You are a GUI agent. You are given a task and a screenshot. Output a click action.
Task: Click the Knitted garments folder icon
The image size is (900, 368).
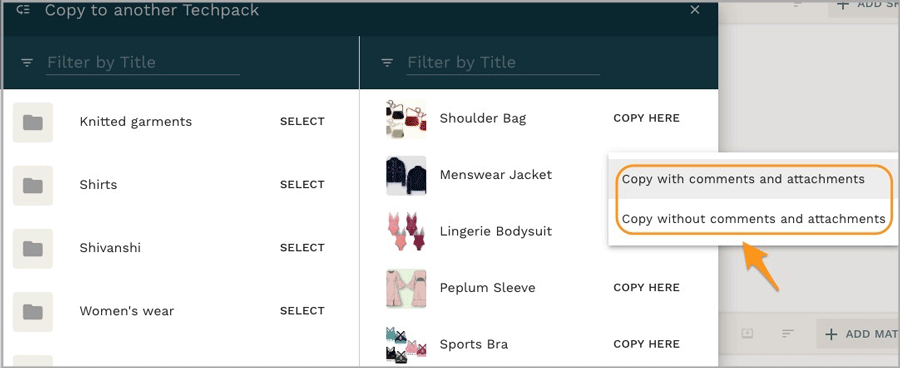(33, 122)
